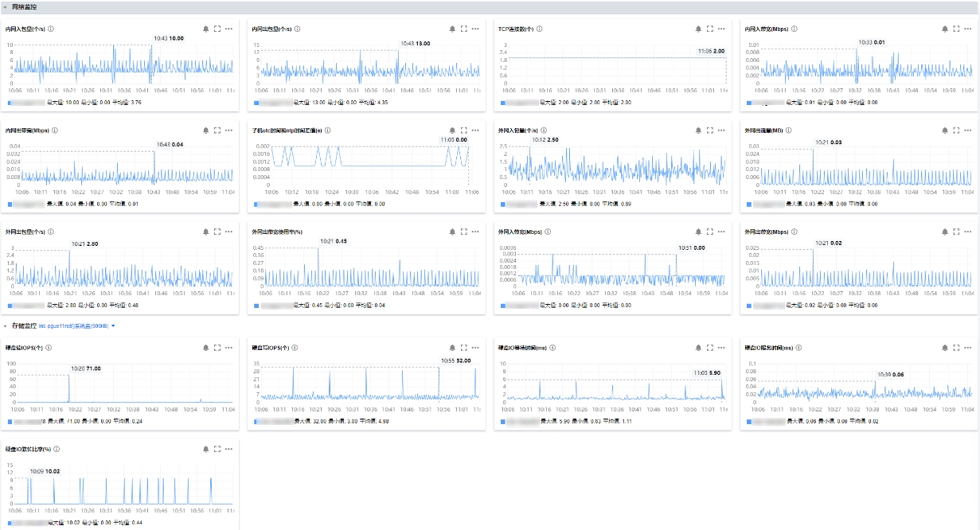The image size is (980, 530).
Task: Open more options on 硬盘写IOPS chart
Action: coord(475,348)
